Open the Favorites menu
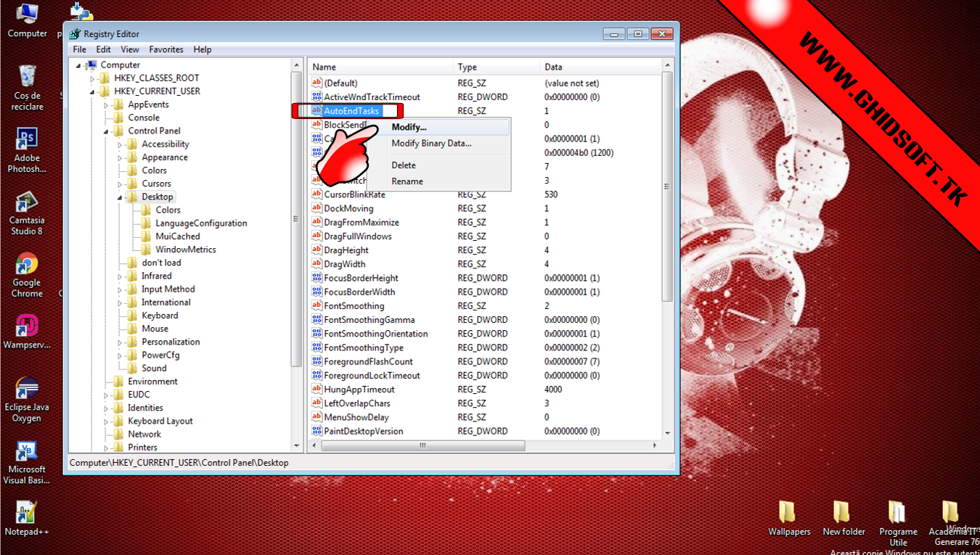This screenshot has width=980, height=555. pyautogui.click(x=166, y=49)
